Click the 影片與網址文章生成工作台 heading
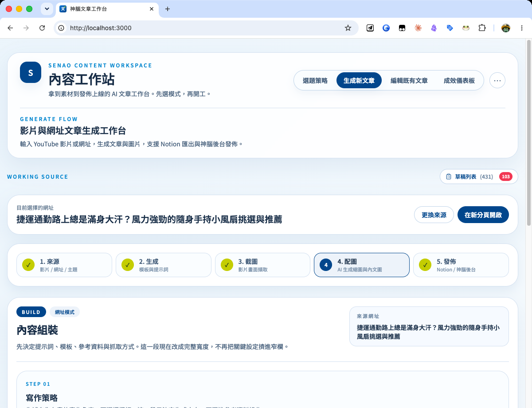 pyautogui.click(x=73, y=131)
